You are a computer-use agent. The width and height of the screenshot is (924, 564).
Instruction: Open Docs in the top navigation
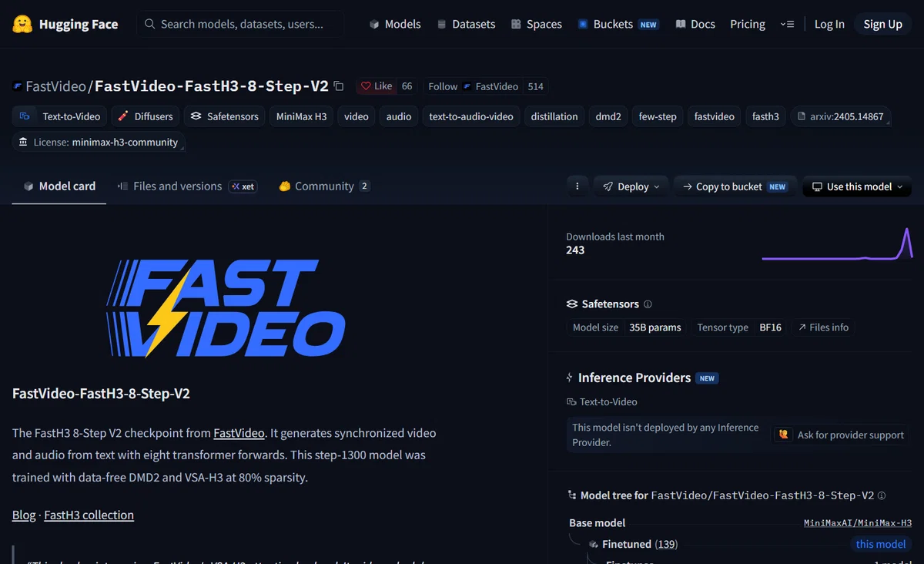[x=695, y=24]
